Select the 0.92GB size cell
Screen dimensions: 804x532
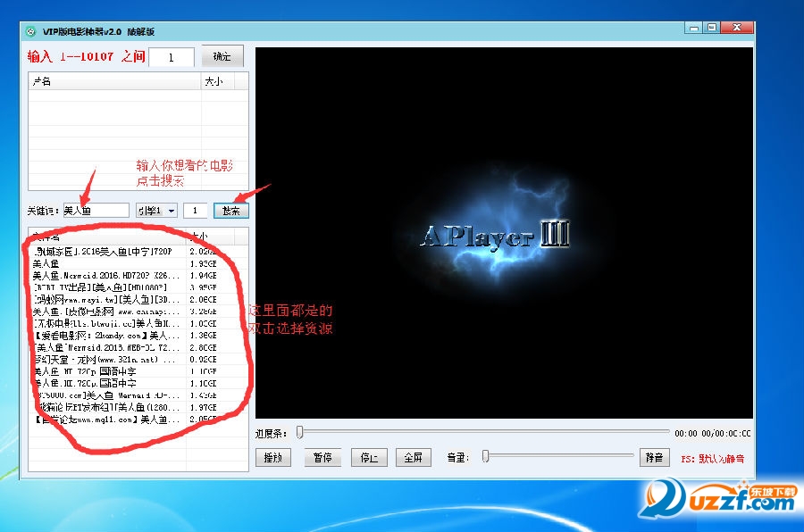(203, 360)
